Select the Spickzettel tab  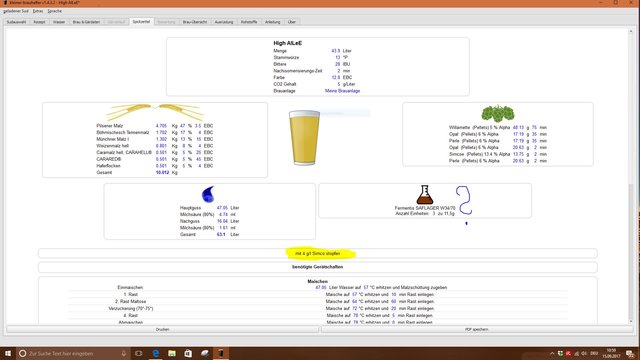click(x=141, y=22)
